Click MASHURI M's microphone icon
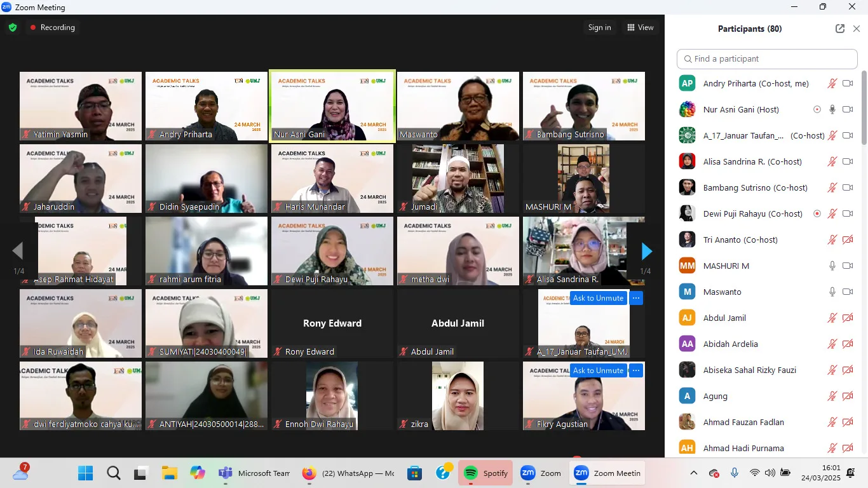868x488 pixels. [832, 266]
